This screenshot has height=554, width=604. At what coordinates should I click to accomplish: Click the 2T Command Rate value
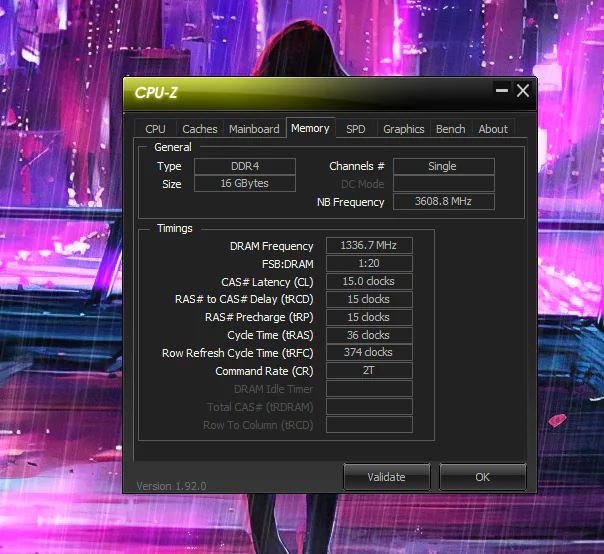pyautogui.click(x=369, y=371)
